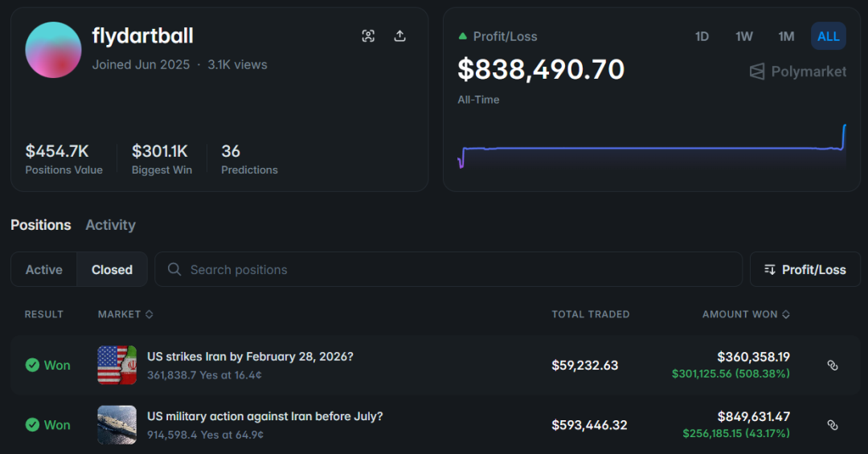The image size is (868, 454).
Task: Switch to Active positions tab
Action: (x=44, y=270)
